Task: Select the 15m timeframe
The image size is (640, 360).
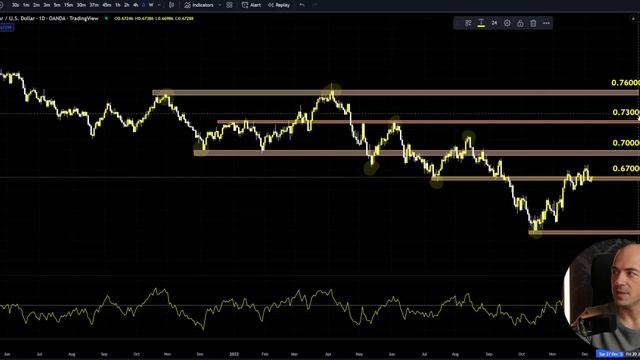Action: point(69,5)
